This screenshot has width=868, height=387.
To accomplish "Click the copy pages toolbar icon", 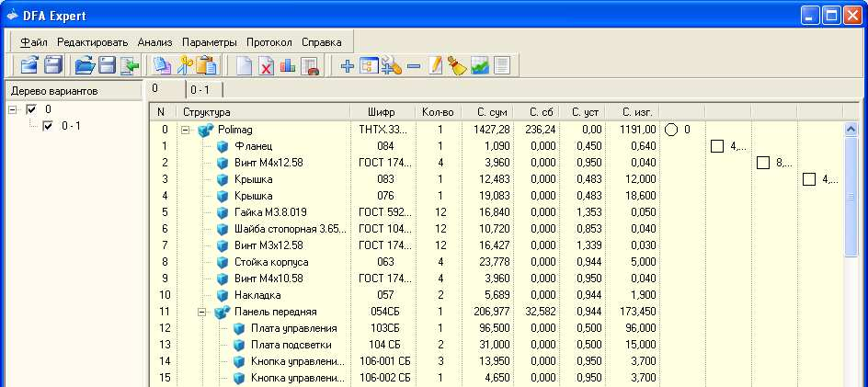I will pyautogui.click(x=162, y=65).
